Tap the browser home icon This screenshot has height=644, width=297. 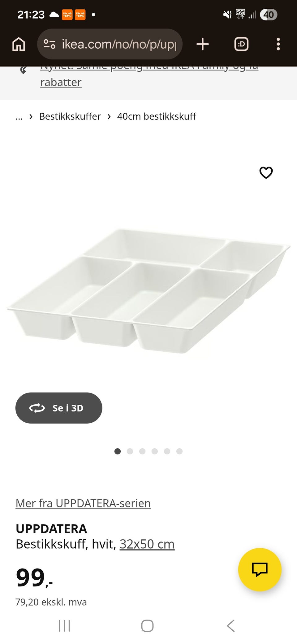pos(19,44)
